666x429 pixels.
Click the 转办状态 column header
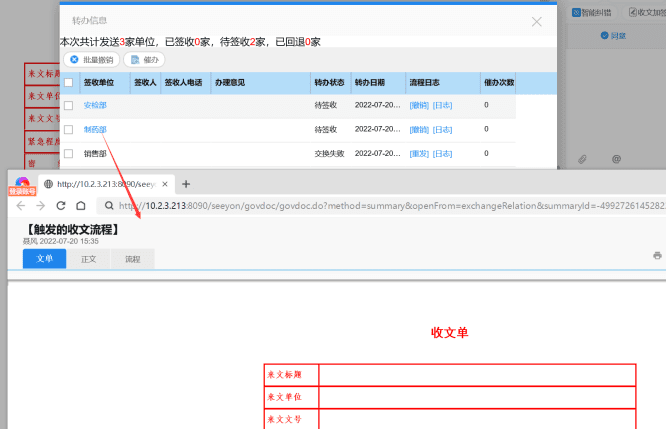331,83
